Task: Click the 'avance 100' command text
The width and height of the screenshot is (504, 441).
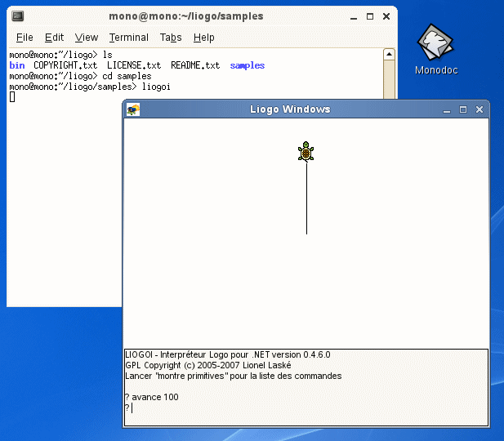Action: pos(155,397)
